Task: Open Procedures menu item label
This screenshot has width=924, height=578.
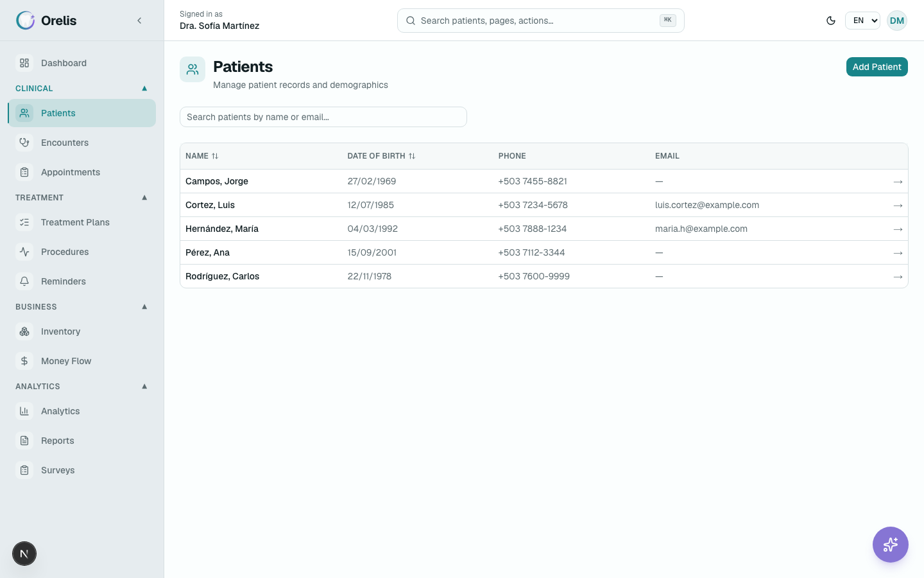Action: click(x=65, y=252)
